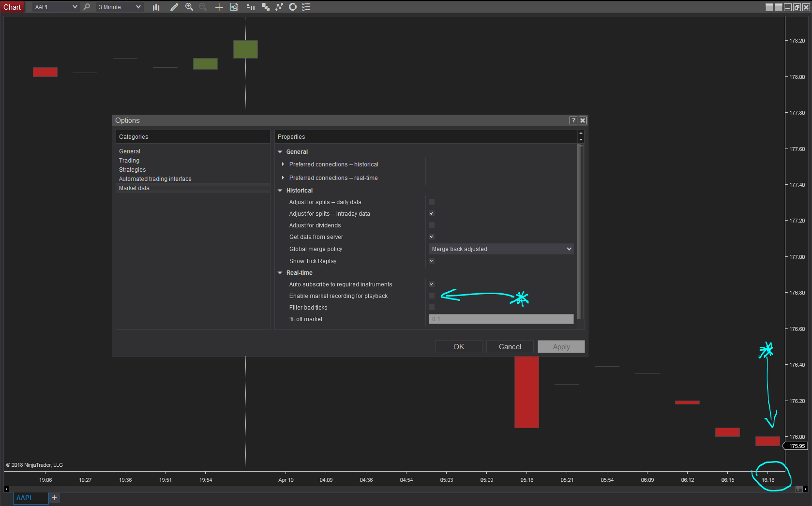Click the 'Apr 19' date axis label
The height and width of the screenshot is (506, 812).
tap(286, 480)
